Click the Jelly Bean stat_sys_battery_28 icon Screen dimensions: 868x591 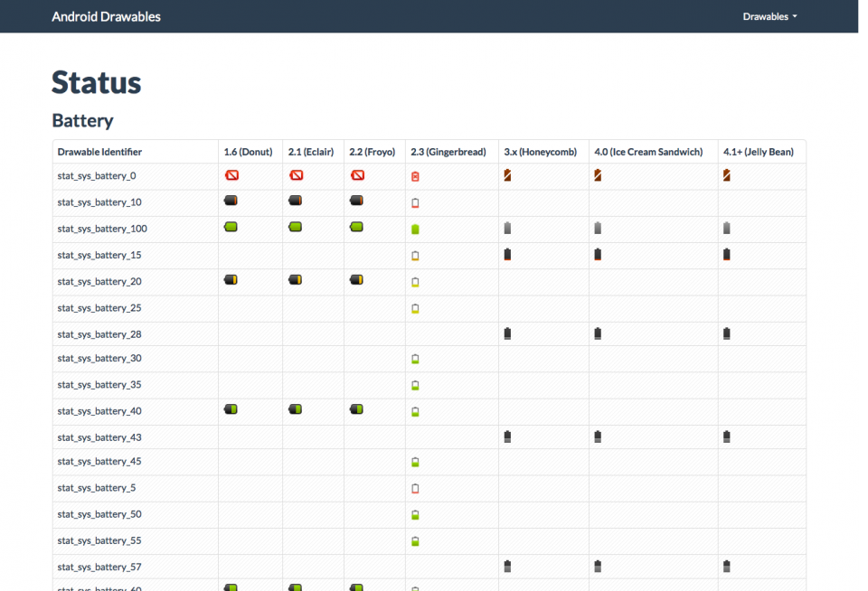pos(727,333)
